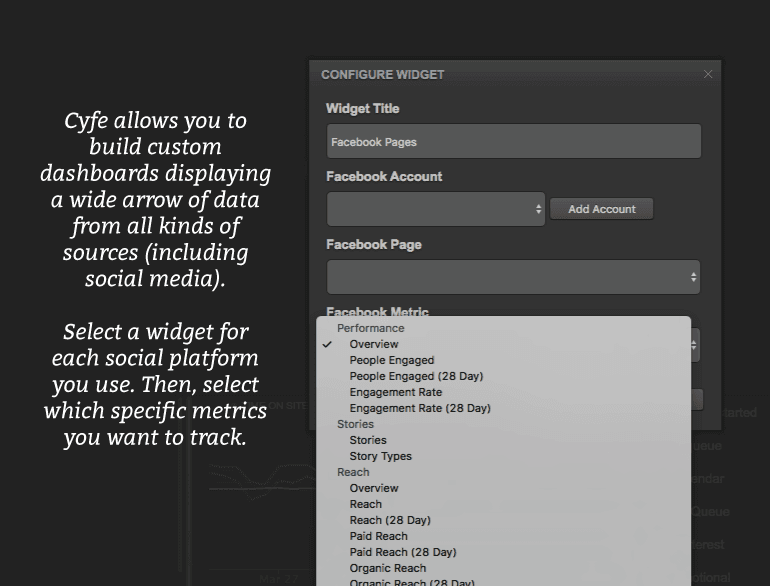This screenshot has width=770, height=586.
Task: Click the Facebook Metric dropdown arrows
Action: tap(694, 345)
